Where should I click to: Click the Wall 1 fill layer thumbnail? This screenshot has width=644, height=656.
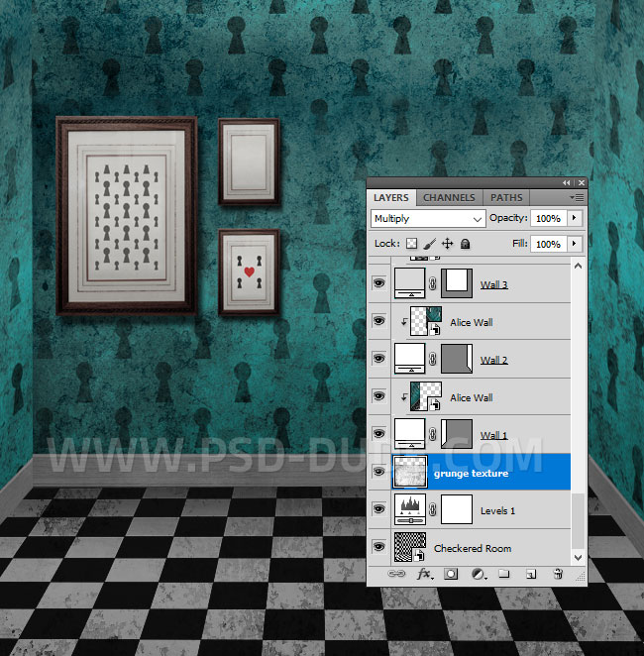click(410, 434)
